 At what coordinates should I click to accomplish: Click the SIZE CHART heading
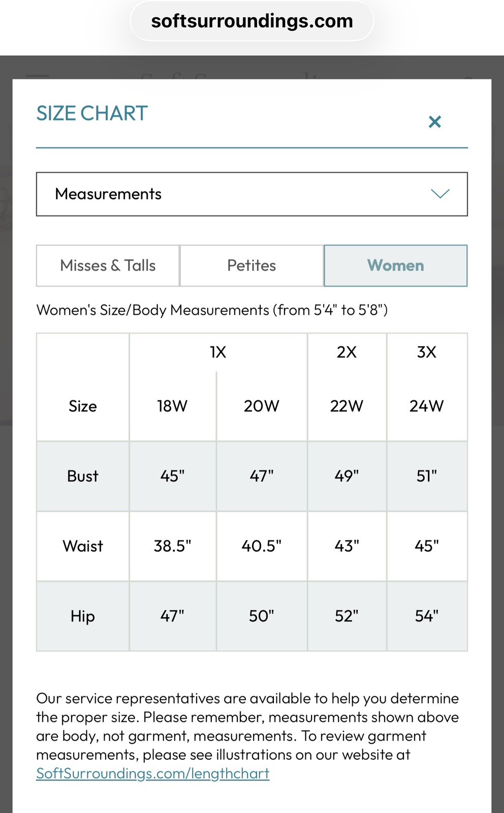(x=92, y=113)
